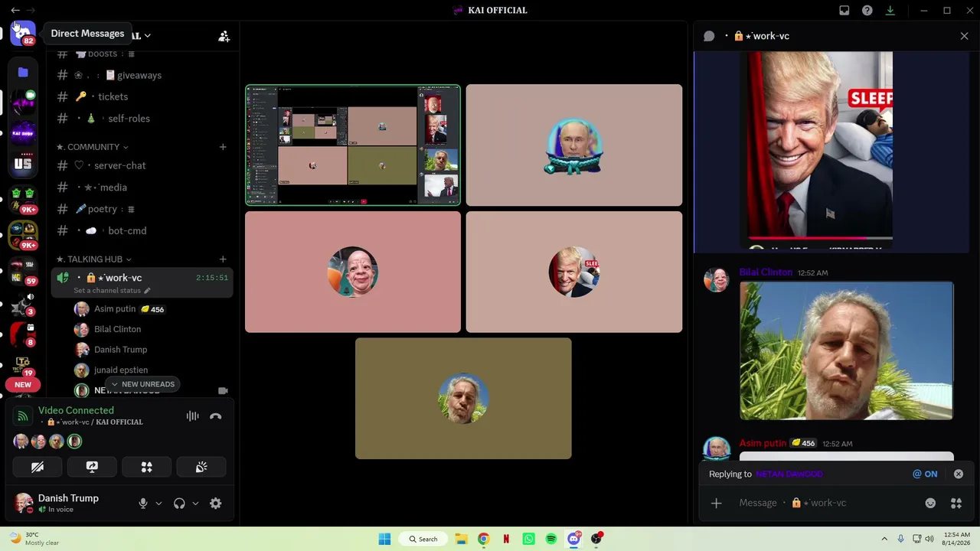The height and width of the screenshot is (551, 980).
Task: Open the apps launcher beside emoji
Action: coord(956,503)
